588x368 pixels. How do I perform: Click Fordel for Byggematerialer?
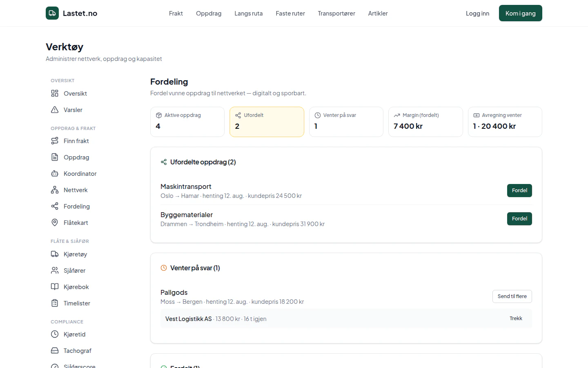[519, 219]
